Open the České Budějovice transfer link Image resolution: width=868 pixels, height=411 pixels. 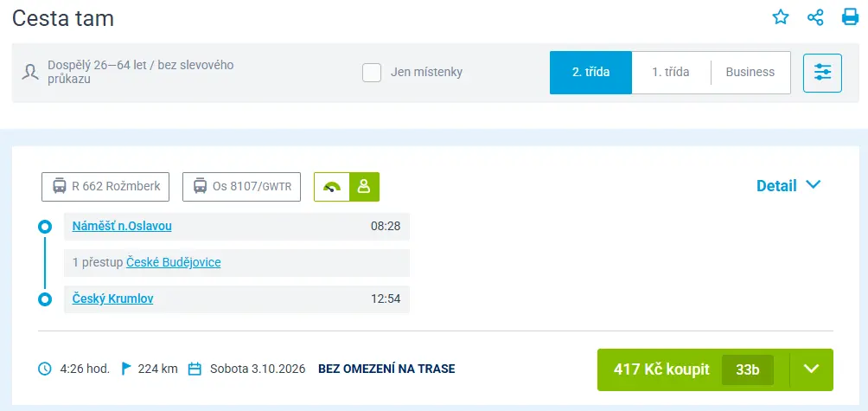click(173, 262)
